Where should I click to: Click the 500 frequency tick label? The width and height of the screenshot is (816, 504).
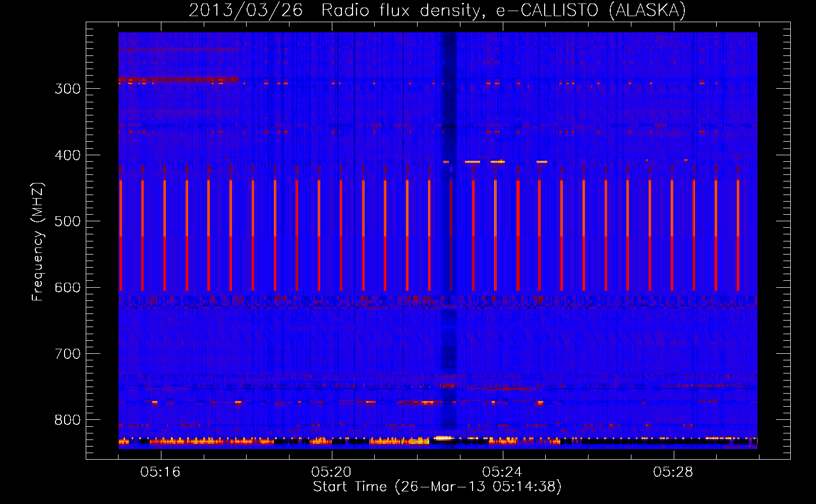click(x=68, y=221)
